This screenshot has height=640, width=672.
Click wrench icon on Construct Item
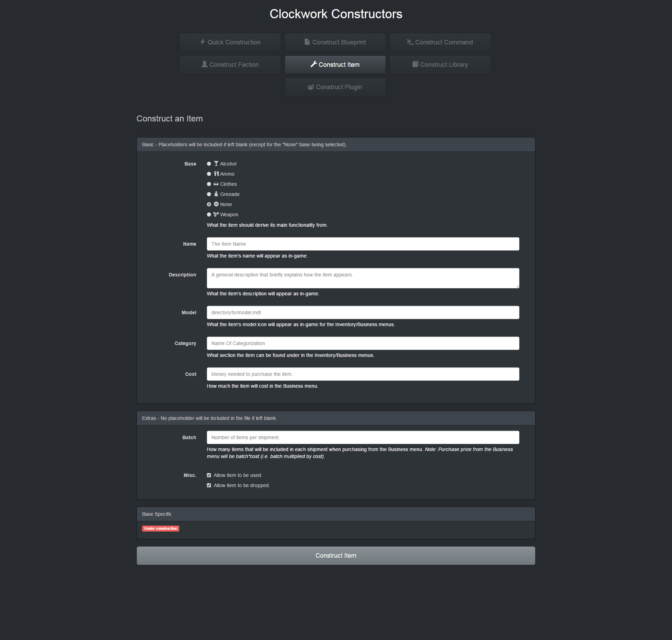(x=314, y=64)
